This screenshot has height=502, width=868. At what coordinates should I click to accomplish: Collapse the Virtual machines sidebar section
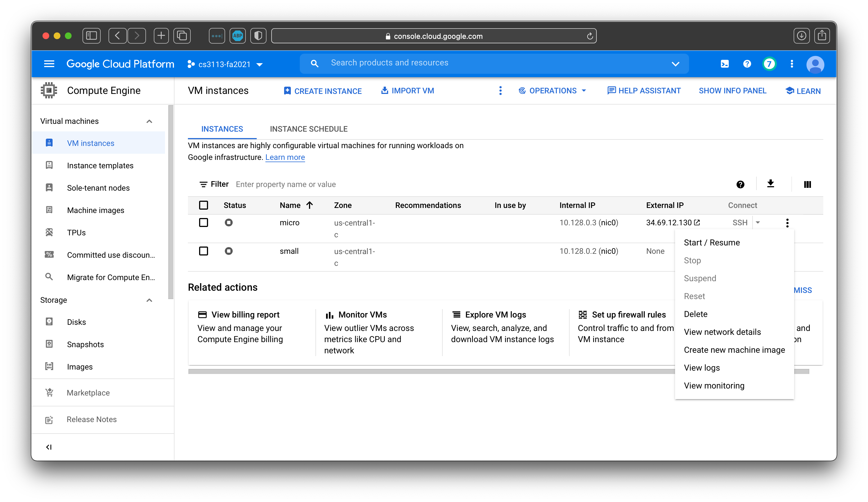[x=149, y=121]
